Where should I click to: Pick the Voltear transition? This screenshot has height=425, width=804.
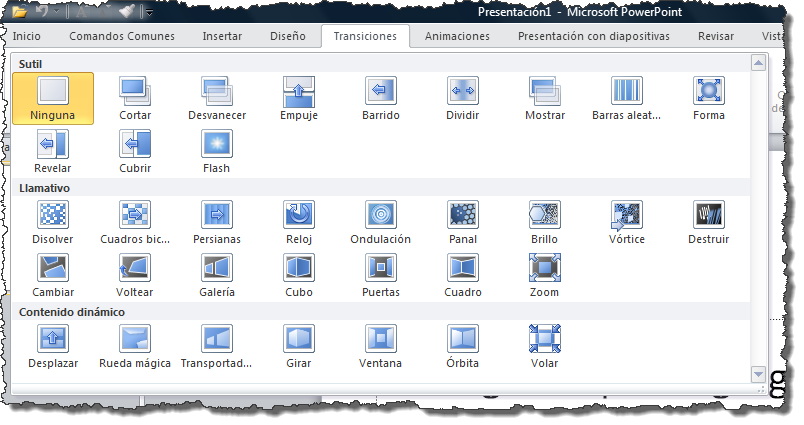[135, 275]
